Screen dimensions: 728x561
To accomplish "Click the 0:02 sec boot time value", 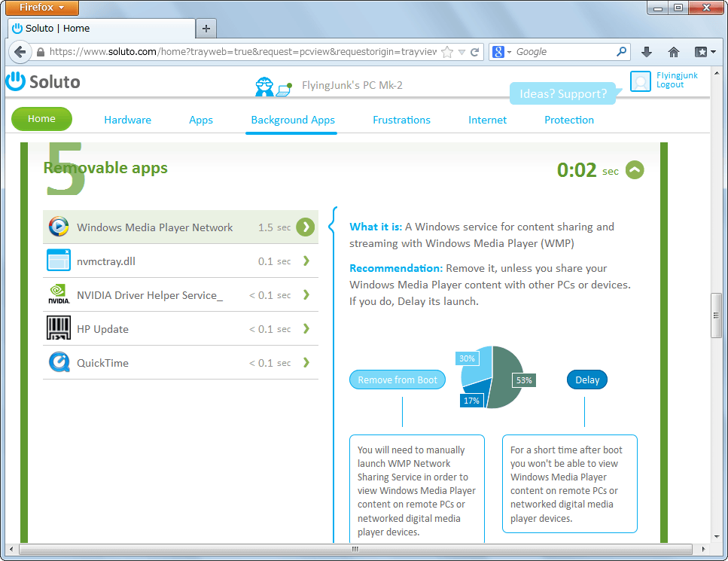I will [588, 170].
